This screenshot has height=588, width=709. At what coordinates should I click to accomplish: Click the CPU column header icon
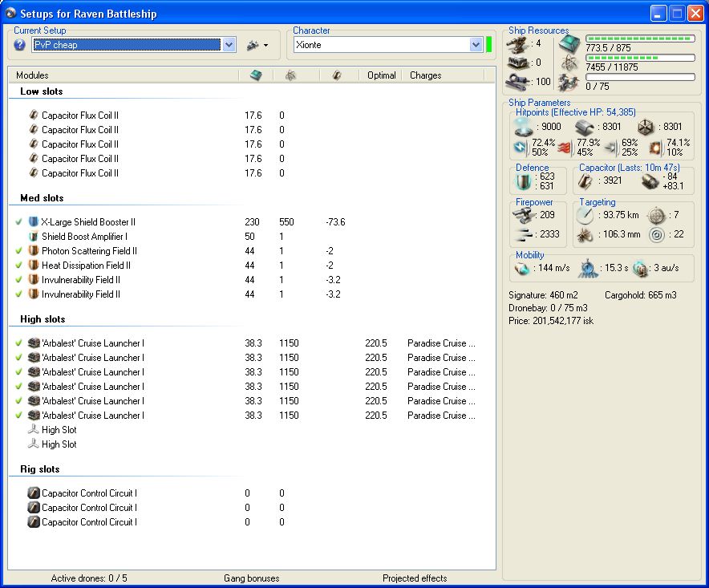tap(257, 75)
